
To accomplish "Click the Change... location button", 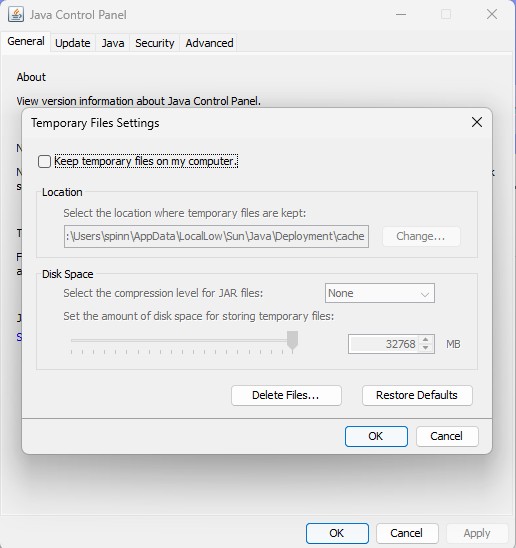I will click(x=421, y=237).
